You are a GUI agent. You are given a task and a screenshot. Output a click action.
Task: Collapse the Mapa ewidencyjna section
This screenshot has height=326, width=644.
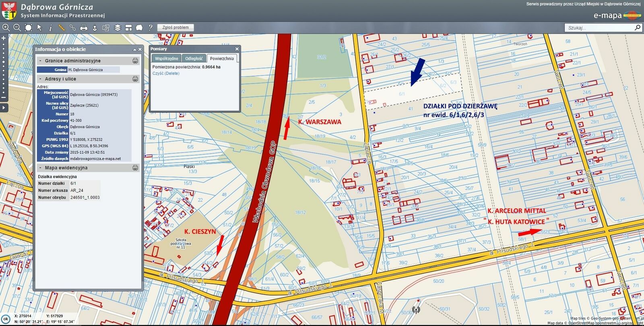40,168
